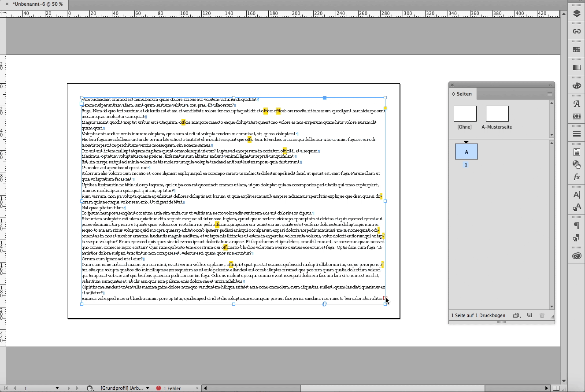Image resolution: width=585 pixels, height=392 pixels.
Task: Open the Layers panel icon in the dock
Action: pos(577,13)
